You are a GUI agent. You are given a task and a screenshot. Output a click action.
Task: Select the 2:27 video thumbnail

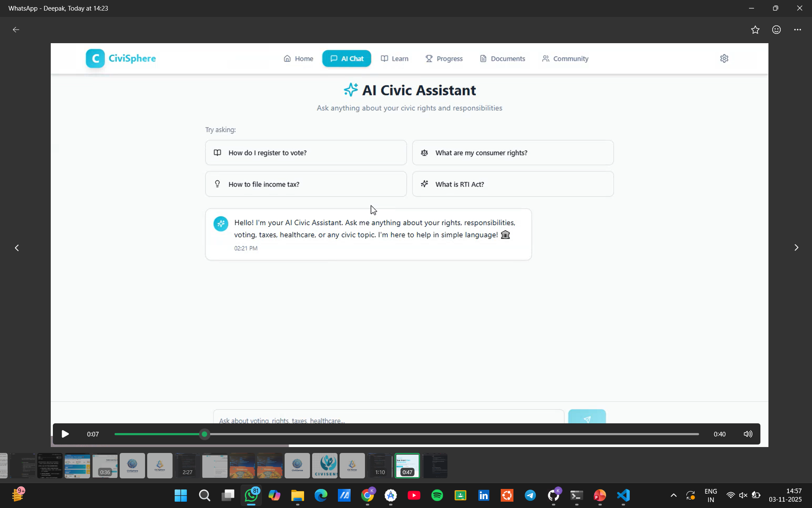[187, 466]
